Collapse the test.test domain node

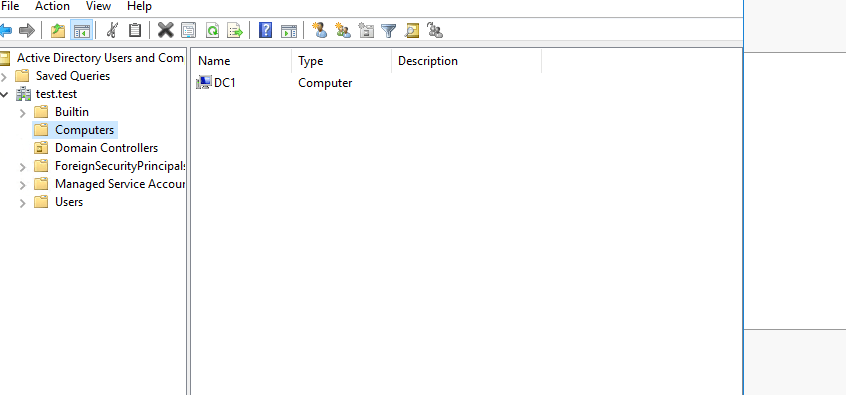coord(4,94)
